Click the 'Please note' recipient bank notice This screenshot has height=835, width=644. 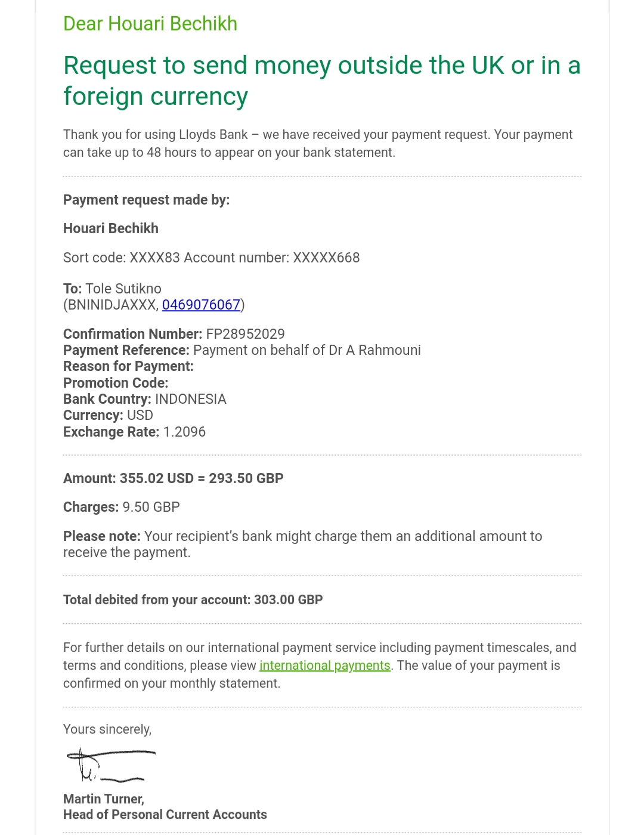(303, 544)
